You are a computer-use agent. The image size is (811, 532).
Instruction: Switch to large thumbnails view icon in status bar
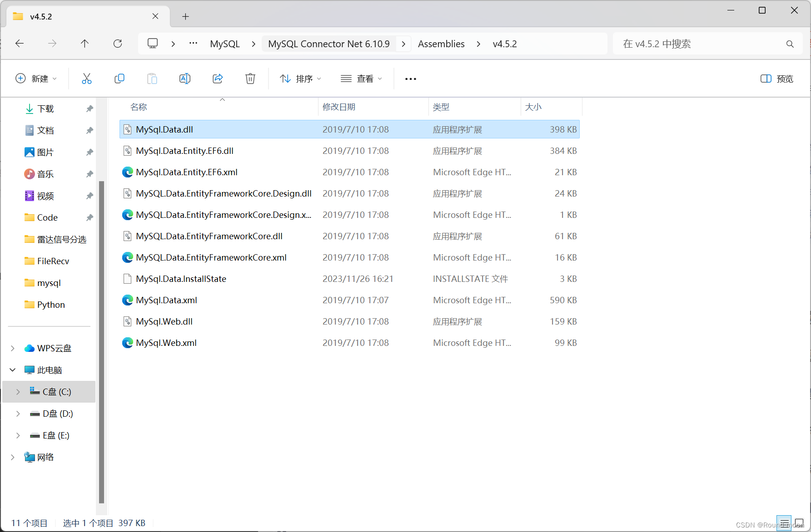(799, 522)
